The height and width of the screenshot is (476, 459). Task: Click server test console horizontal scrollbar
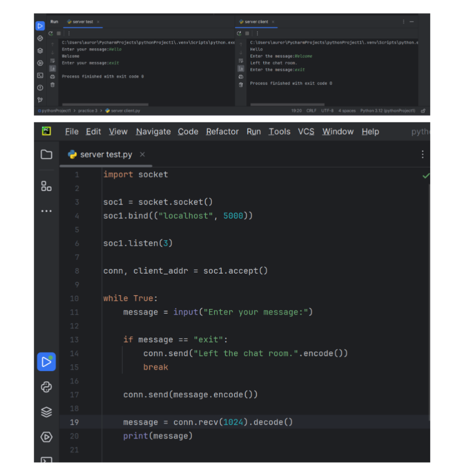pos(106,105)
